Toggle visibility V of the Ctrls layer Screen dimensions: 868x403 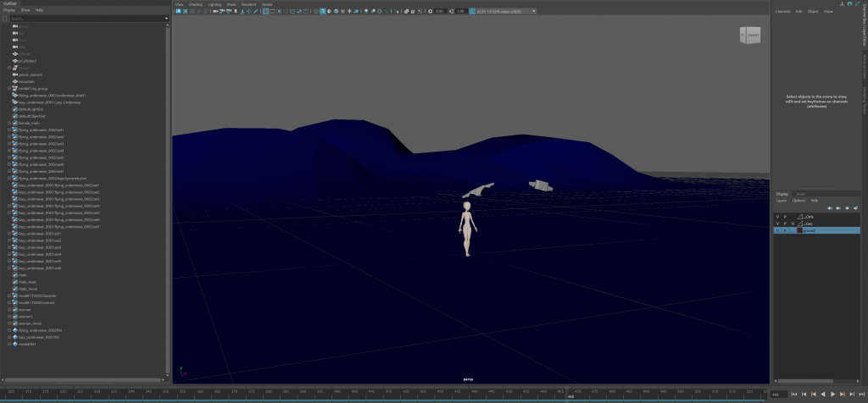(x=777, y=217)
